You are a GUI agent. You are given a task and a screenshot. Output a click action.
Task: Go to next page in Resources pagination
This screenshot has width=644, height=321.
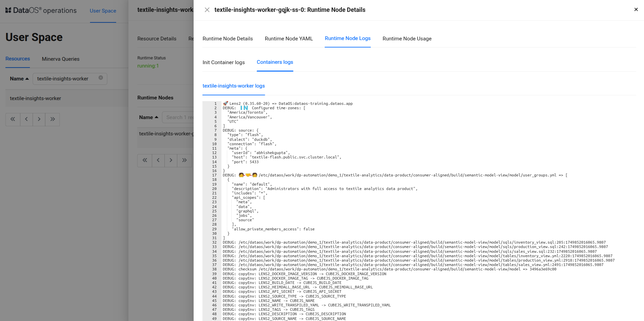point(39,119)
